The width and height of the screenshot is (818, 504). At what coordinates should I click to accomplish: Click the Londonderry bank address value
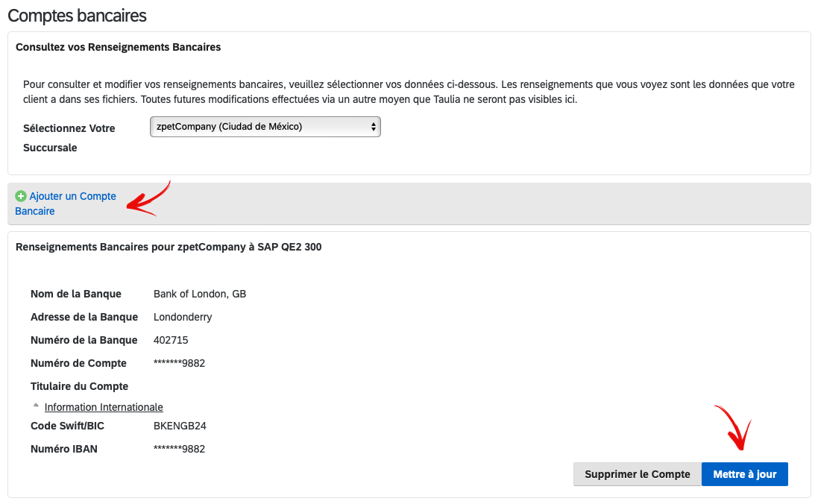[x=183, y=317]
